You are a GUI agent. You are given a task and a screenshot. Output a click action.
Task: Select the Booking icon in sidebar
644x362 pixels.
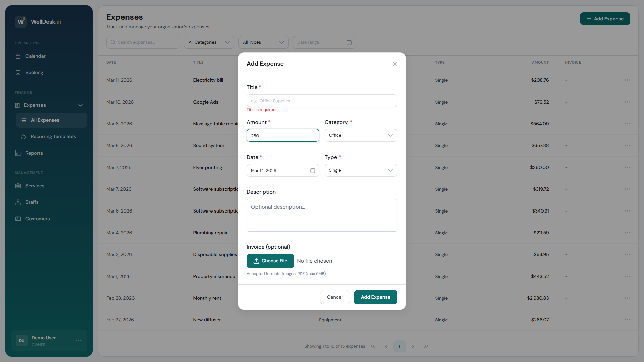19,72
